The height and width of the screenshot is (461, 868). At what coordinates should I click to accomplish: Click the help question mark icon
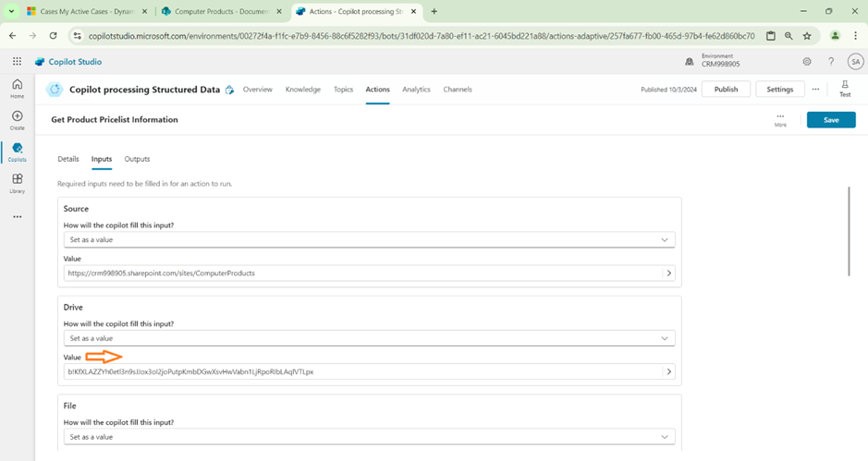[831, 62]
